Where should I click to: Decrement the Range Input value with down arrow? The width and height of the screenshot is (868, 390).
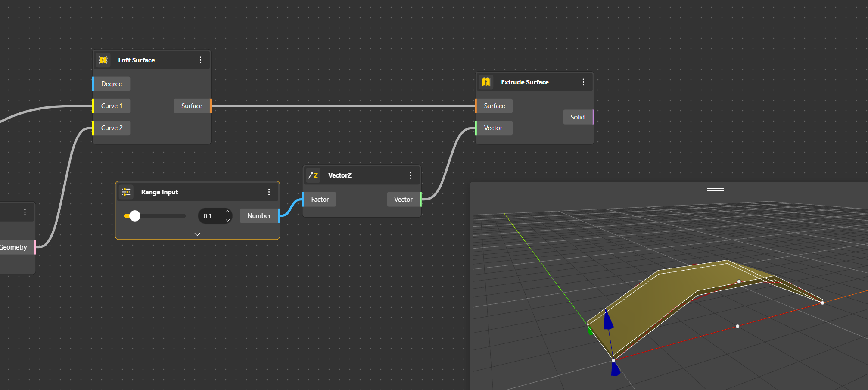pos(227,220)
